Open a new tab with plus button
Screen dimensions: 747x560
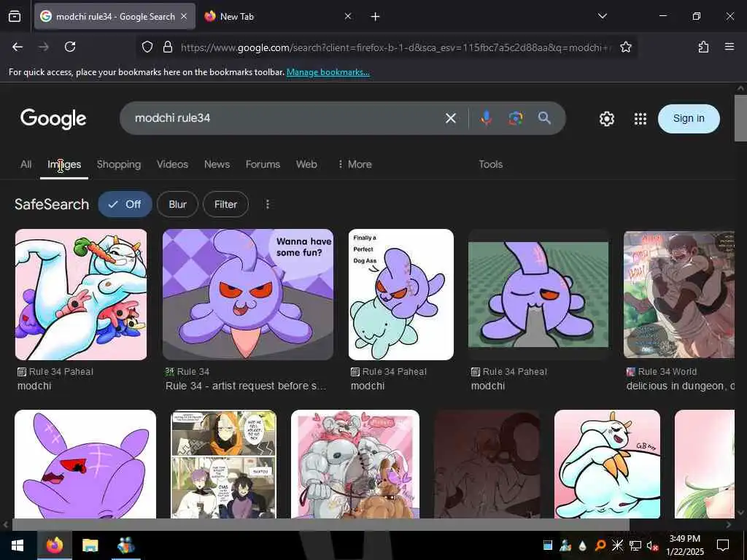coord(376,17)
